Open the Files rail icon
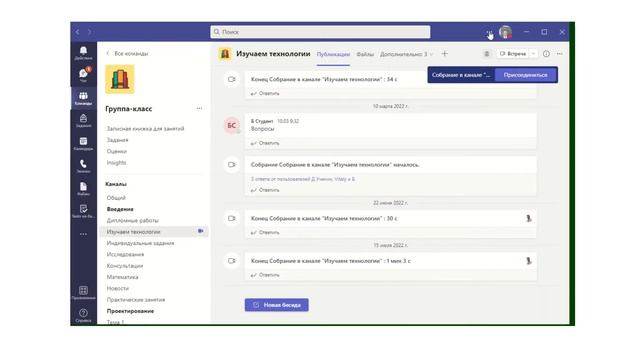The width and height of the screenshot is (640, 360). 83,189
